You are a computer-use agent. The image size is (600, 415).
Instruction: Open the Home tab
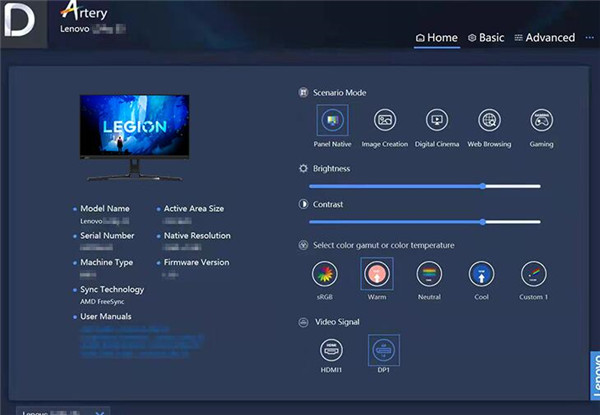(x=436, y=38)
